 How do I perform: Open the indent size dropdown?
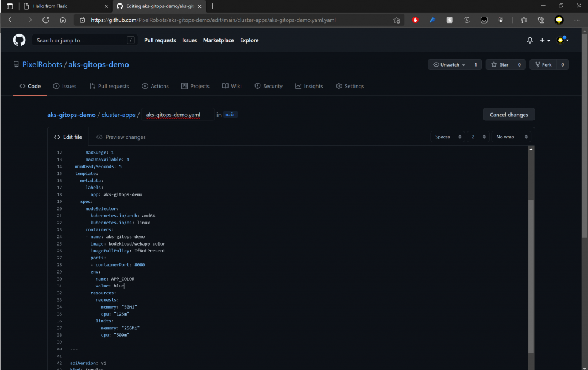(478, 137)
